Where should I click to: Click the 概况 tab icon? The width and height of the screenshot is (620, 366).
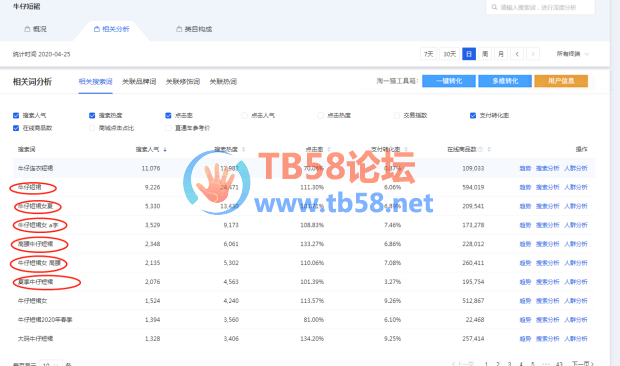click(27, 29)
